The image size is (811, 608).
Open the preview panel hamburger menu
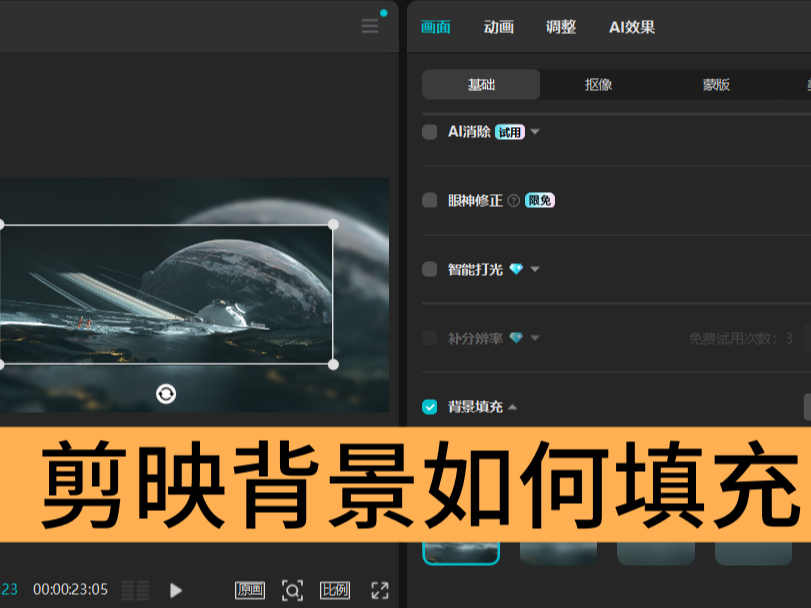pos(370,26)
